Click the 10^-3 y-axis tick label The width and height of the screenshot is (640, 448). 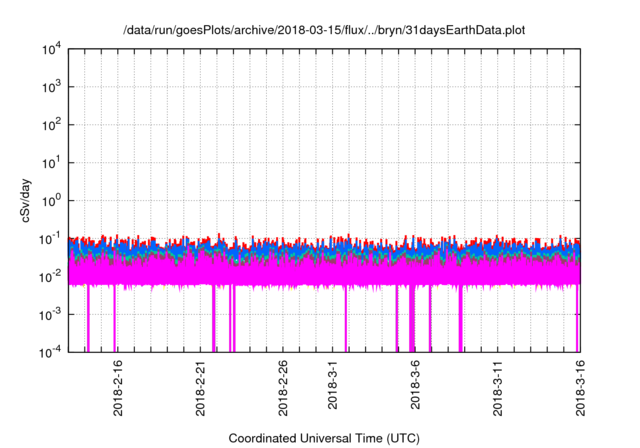[50, 315]
